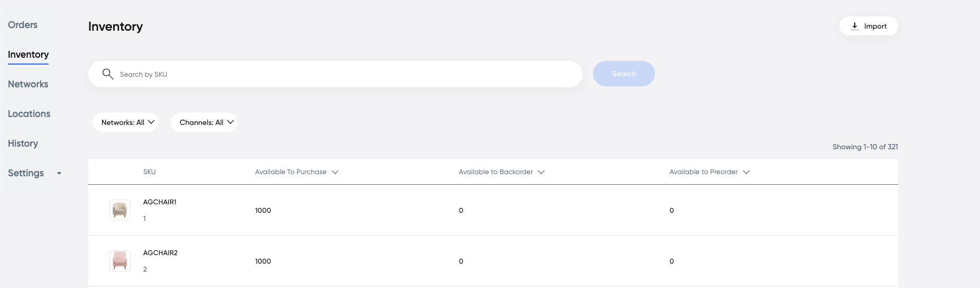Go to Orders in the sidebar
Viewport: 980px width, 288px height.
(x=23, y=25)
